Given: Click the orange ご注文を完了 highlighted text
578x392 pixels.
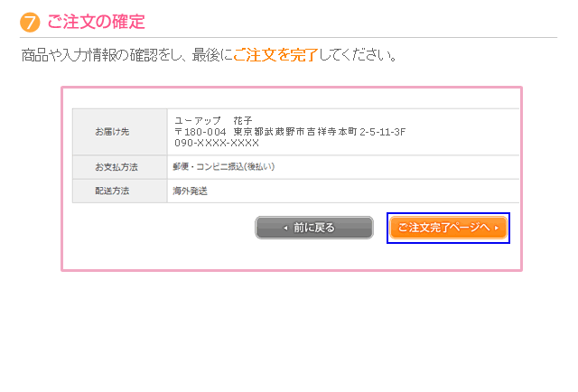Looking at the screenshot, I should (275, 56).
